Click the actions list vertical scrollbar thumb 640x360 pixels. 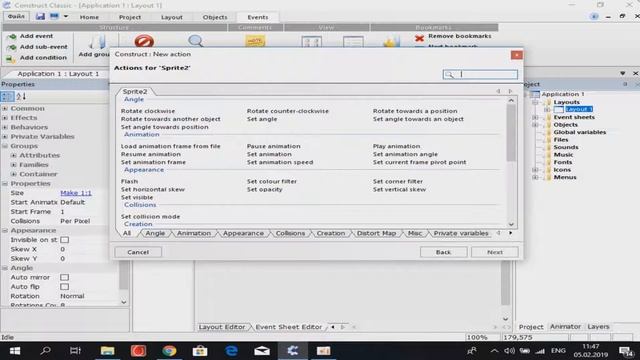click(x=511, y=133)
